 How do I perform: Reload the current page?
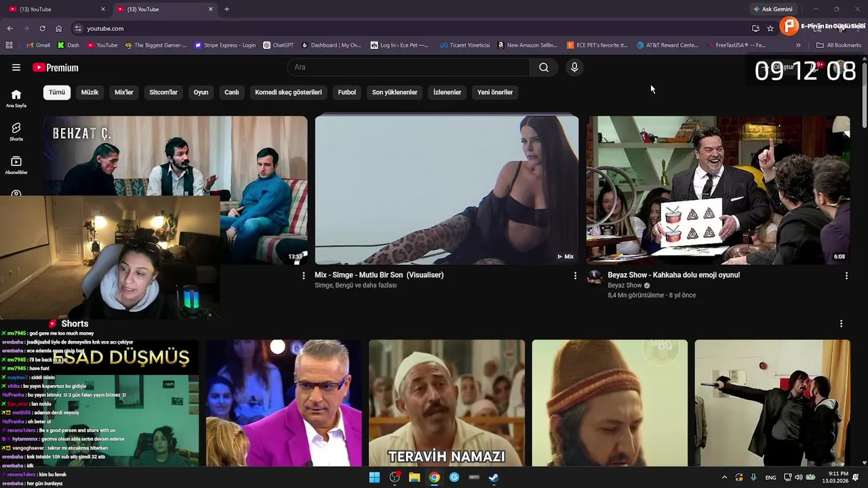(x=42, y=28)
